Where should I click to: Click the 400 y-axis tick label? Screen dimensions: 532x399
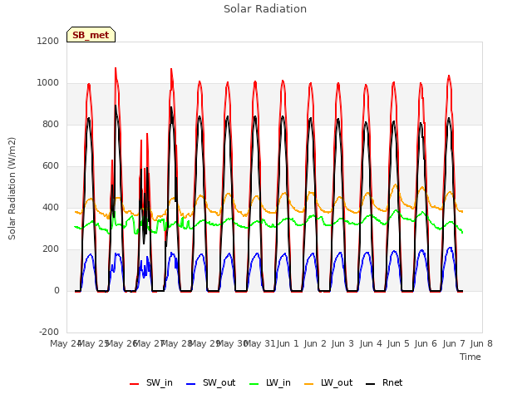point(51,207)
